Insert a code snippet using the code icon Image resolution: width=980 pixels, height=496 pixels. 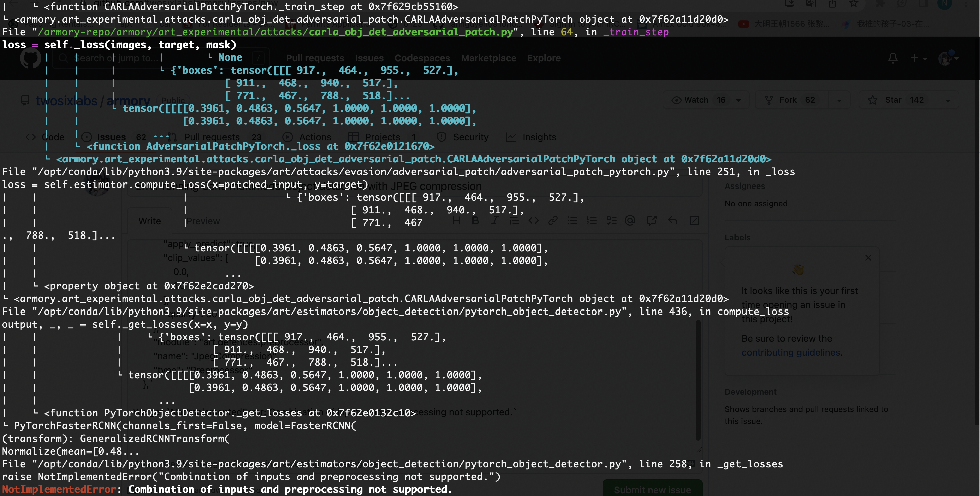[x=534, y=220]
